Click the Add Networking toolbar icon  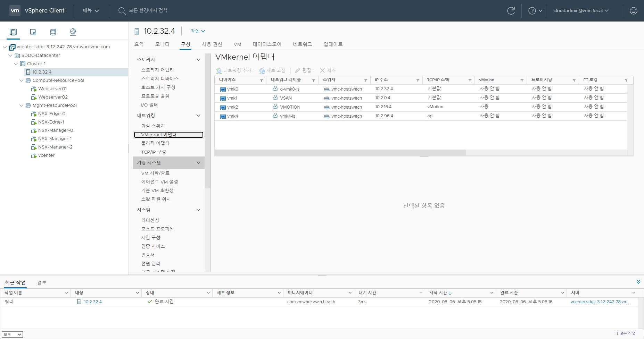(x=219, y=71)
